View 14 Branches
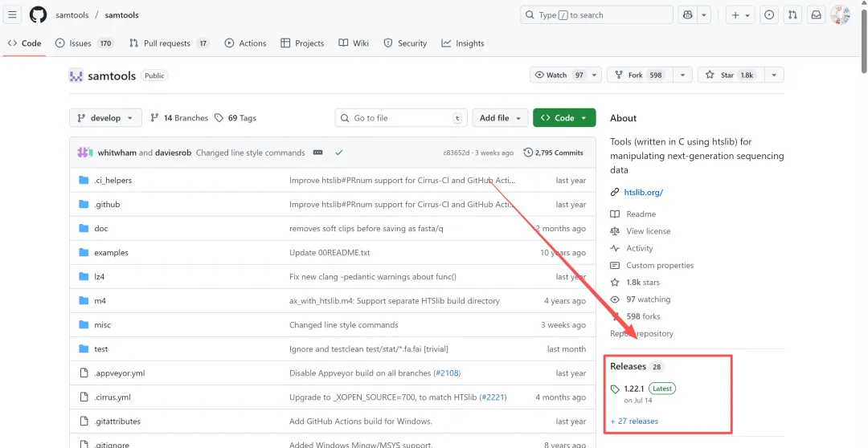This screenshot has height=448, width=868. (x=179, y=118)
